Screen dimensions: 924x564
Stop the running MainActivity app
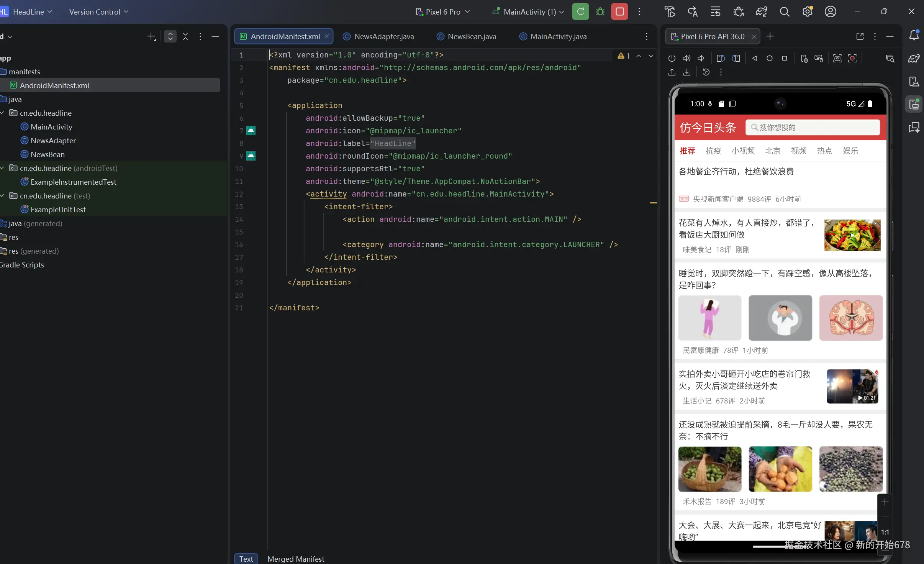[619, 11]
